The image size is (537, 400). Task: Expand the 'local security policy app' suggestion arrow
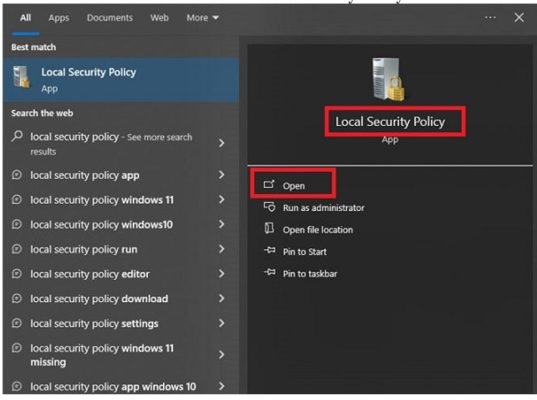point(222,175)
